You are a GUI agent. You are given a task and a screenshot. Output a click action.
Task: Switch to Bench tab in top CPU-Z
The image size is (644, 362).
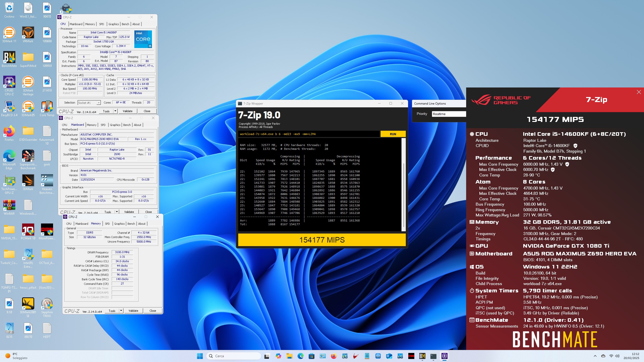click(125, 24)
